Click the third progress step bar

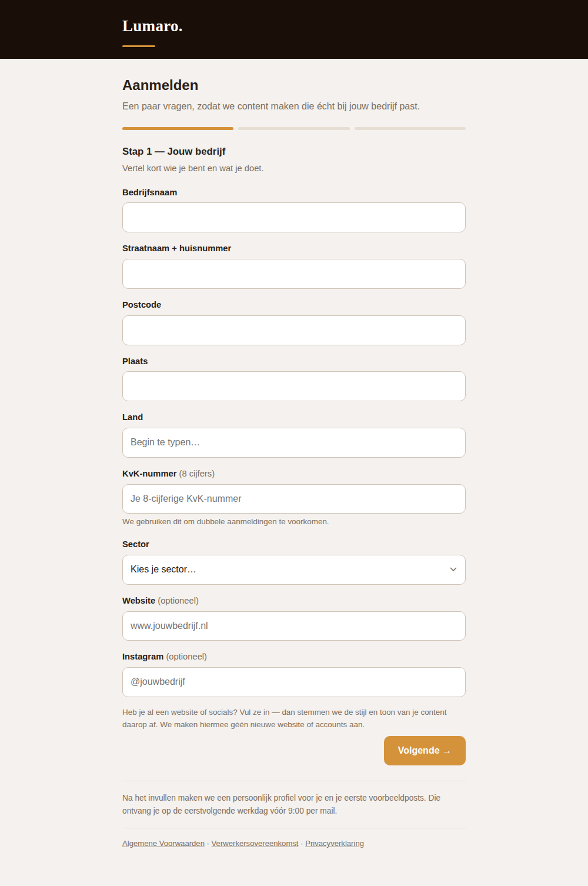pos(410,128)
